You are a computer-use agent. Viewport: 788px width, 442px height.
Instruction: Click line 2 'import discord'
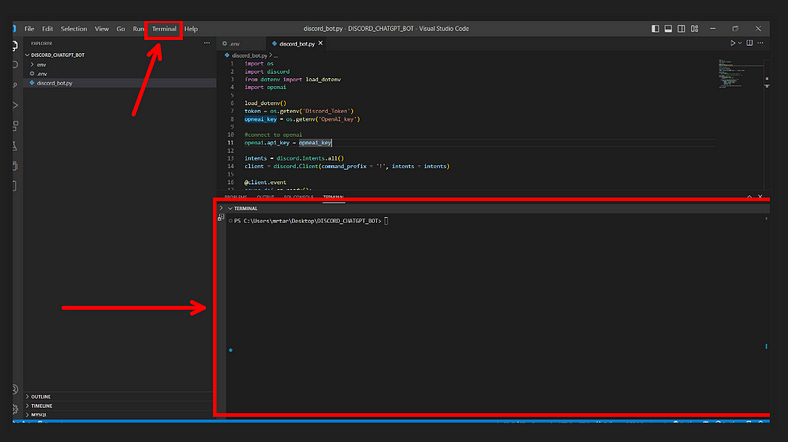(x=267, y=72)
